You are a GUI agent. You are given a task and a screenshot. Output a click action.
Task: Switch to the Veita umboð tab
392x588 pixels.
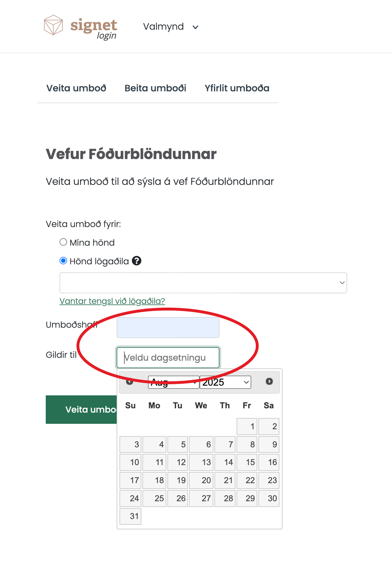[x=76, y=88]
